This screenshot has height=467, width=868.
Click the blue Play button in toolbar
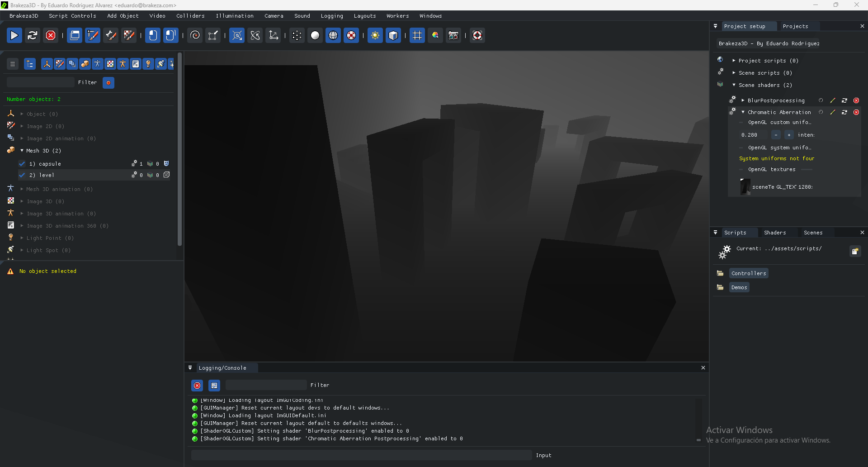pos(14,35)
